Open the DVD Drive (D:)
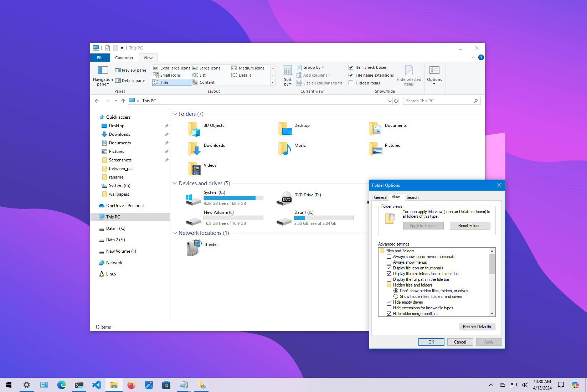The width and height of the screenshot is (587, 392). pyautogui.click(x=299, y=198)
